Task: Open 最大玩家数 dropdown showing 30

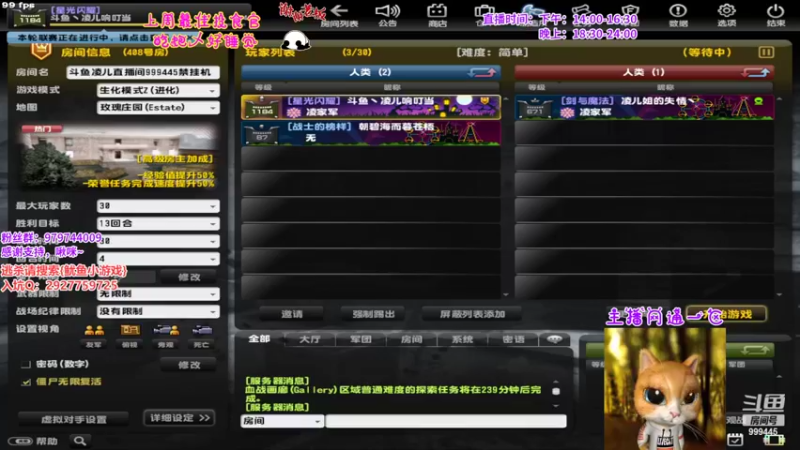Action: (158, 206)
